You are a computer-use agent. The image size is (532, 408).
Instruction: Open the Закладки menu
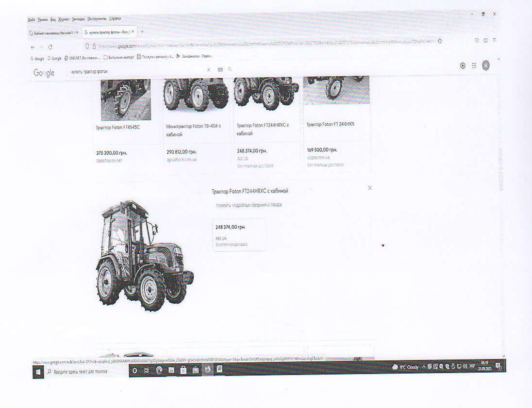[78, 19]
